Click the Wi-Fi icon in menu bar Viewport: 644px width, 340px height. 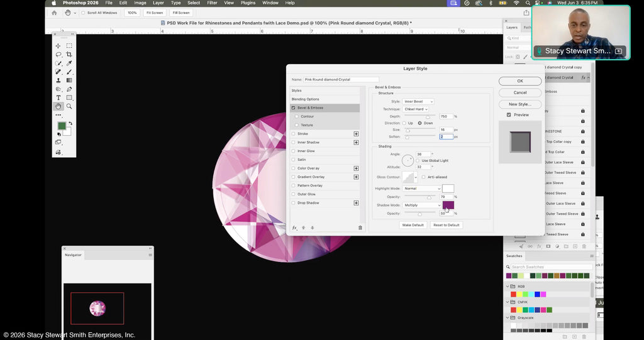coord(516,3)
